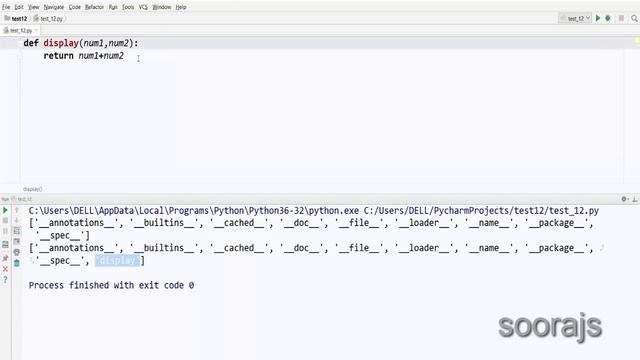Print console output with printer icon
Image resolution: width=640 pixels, height=360 pixels.
[x=17, y=253]
